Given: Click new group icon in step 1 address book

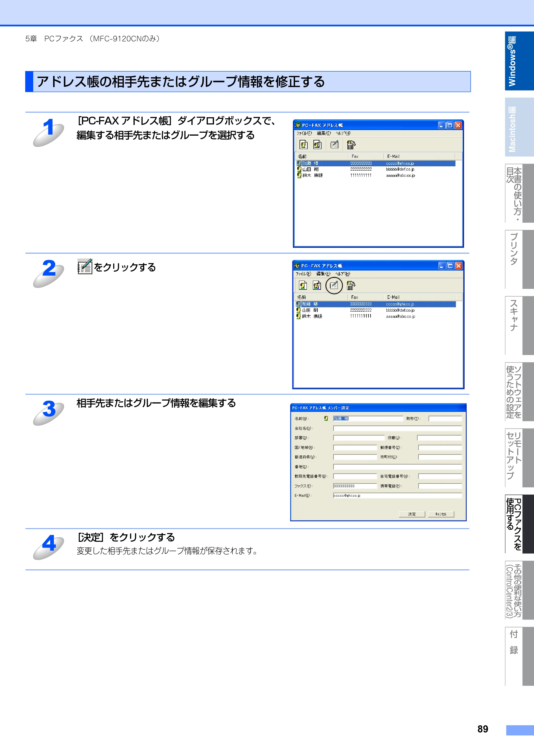Looking at the screenshot, I should pos(317,144).
